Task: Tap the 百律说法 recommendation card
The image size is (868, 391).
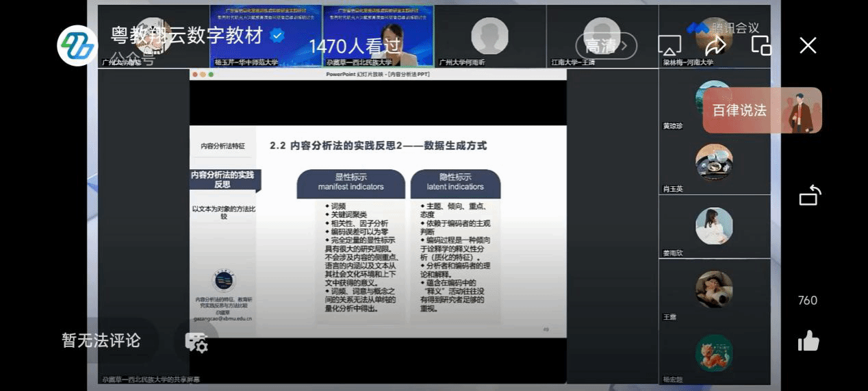Action: pyautogui.click(x=761, y=110)
